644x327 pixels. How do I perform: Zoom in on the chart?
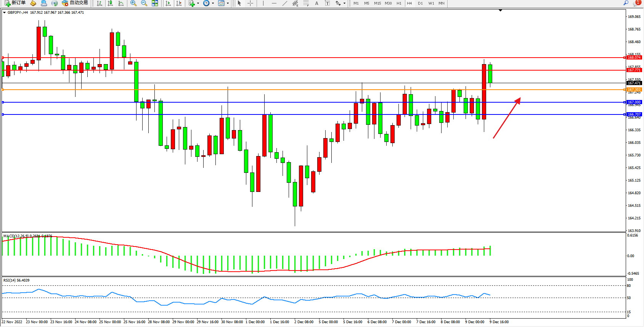tap(133, 3)
